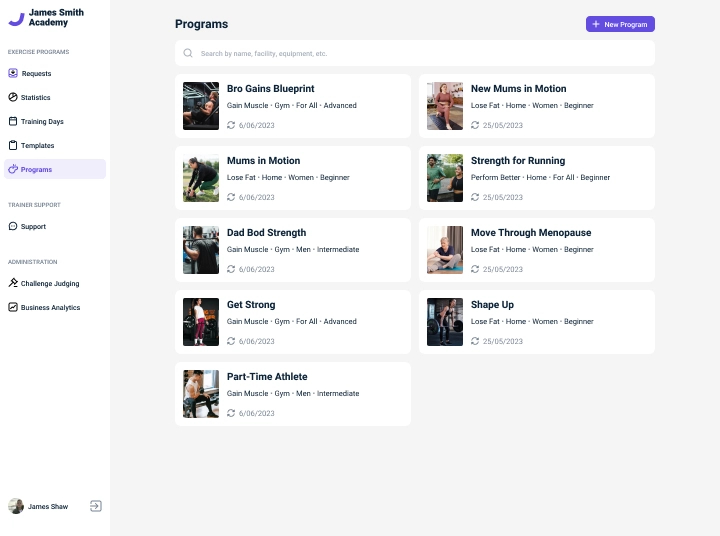Image resolution: width=720 pixels, height=536 pixels.
Task: Open the Business Analytics chart icon
Action: tap(13, 307)
